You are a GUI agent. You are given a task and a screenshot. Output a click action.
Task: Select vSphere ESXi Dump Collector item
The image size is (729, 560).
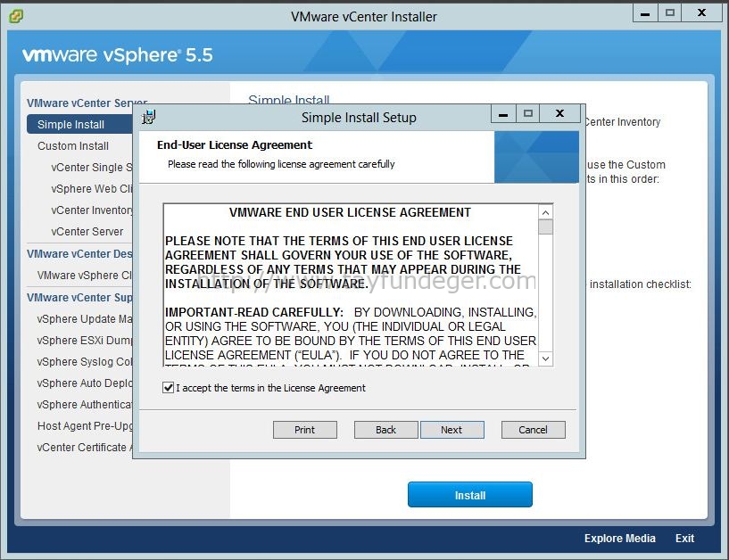pyautogui.click(x=85, y=340)
